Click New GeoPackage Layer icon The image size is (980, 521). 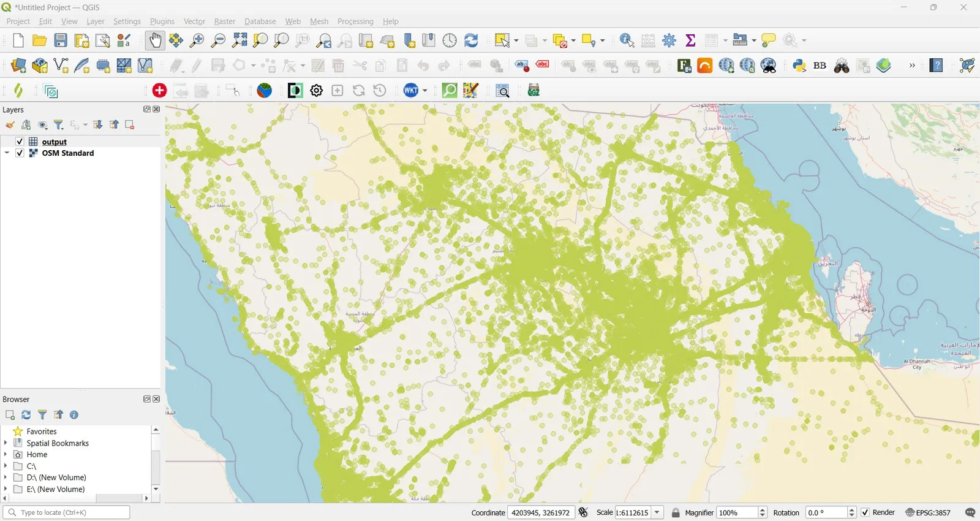(40, 66)
